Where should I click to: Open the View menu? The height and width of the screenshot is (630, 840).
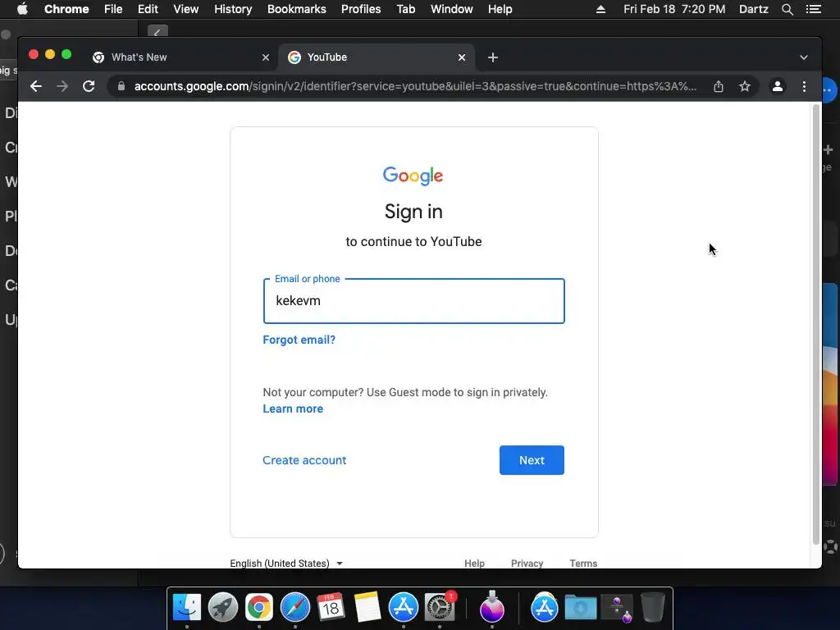186,9
